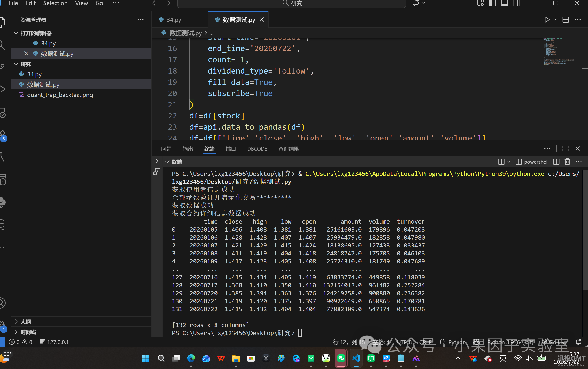This screenshot has width=588, height=369.
Task: Open WeChat from the taskbar
Action: [x=341, y=358]
